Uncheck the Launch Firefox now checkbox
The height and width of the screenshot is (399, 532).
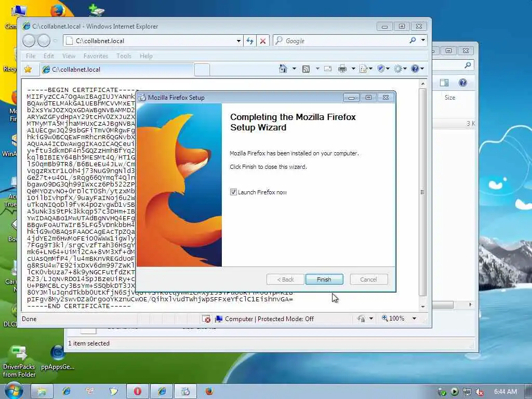point(233,192)
